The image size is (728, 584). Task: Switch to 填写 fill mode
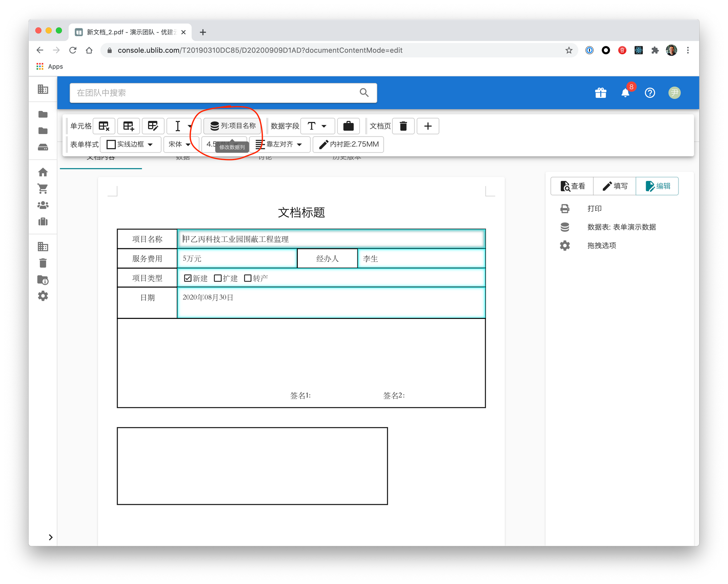[615, 186]
